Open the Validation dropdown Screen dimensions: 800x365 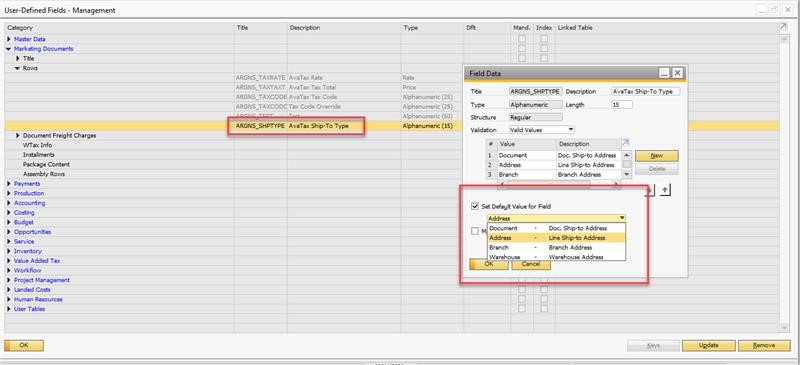[x=542, y=130]
